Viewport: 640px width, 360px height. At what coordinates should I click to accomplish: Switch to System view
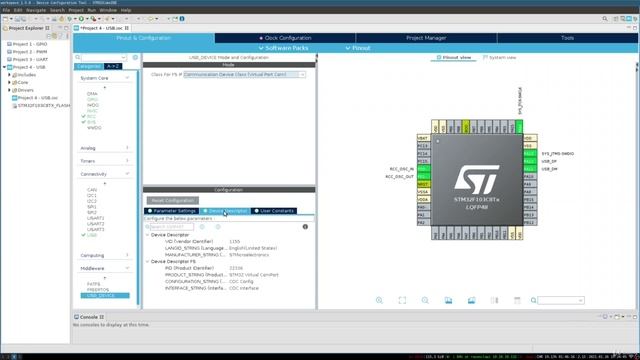(x=499, y=58)
